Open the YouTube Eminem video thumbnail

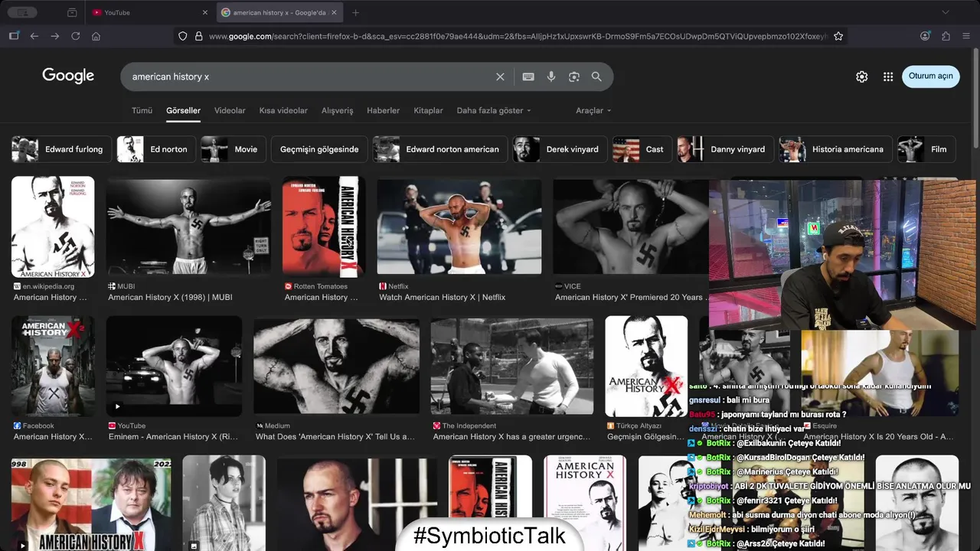tap(174, 367)
